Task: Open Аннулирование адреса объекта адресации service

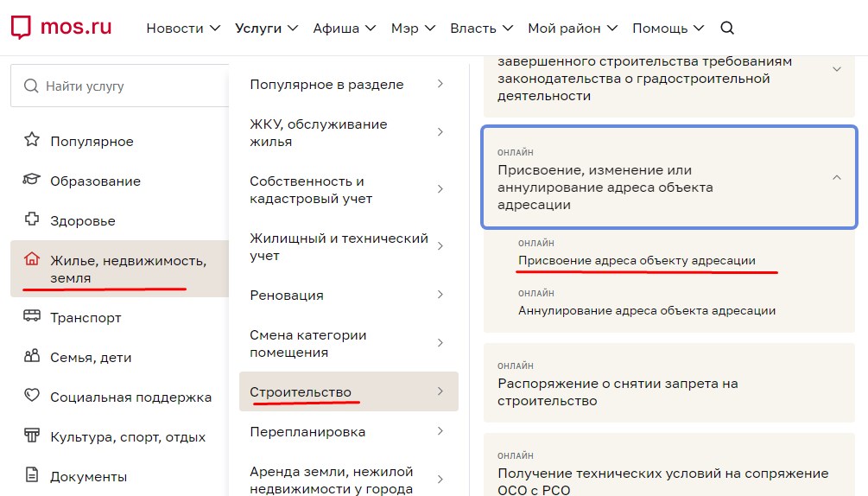Action: pos(647,310)
